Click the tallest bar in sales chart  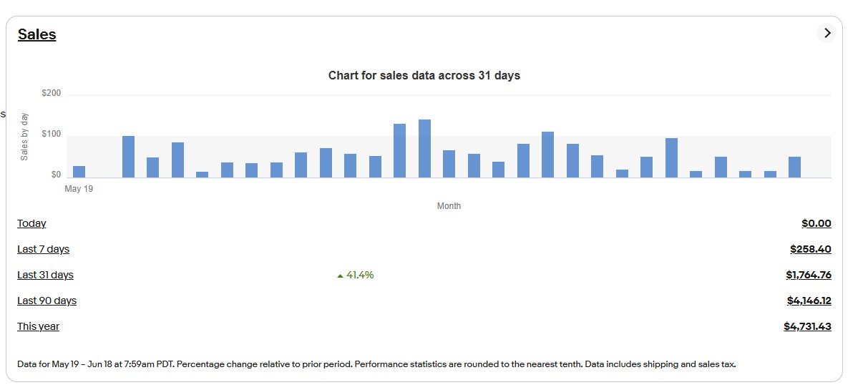pos(424,149)
